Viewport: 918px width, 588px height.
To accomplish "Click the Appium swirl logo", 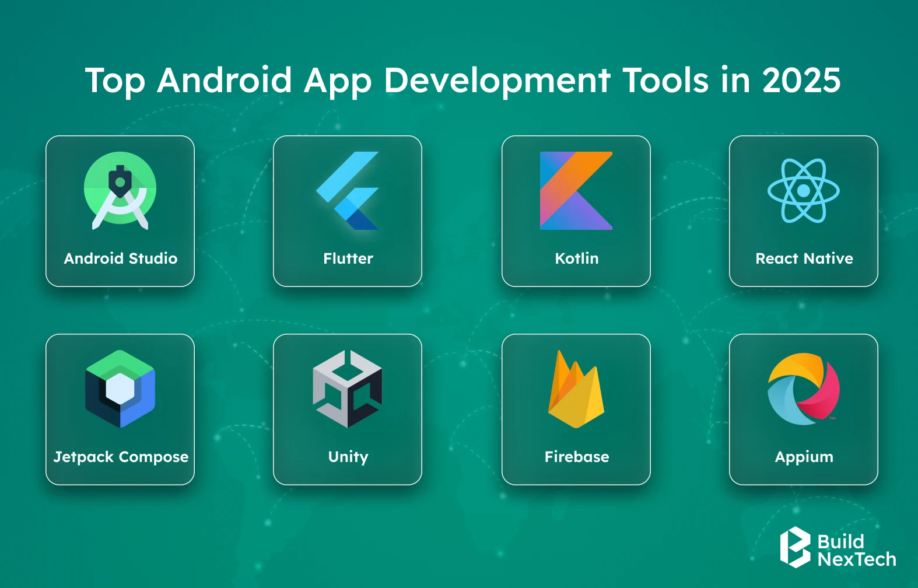I will pyautogui.click(x=804, y=389).
